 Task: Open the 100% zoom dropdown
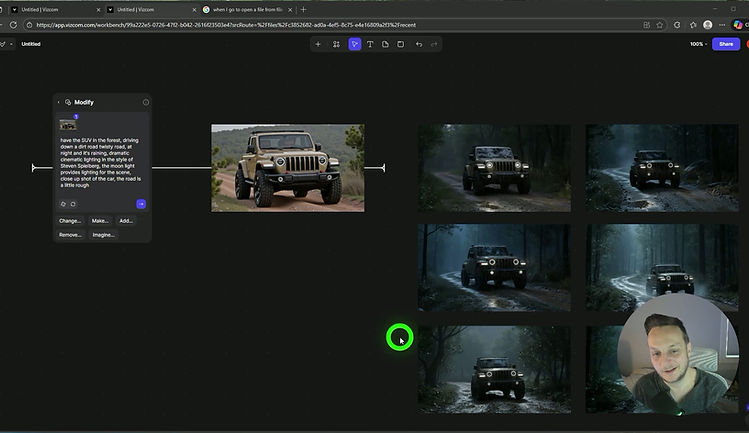(698, 44)
